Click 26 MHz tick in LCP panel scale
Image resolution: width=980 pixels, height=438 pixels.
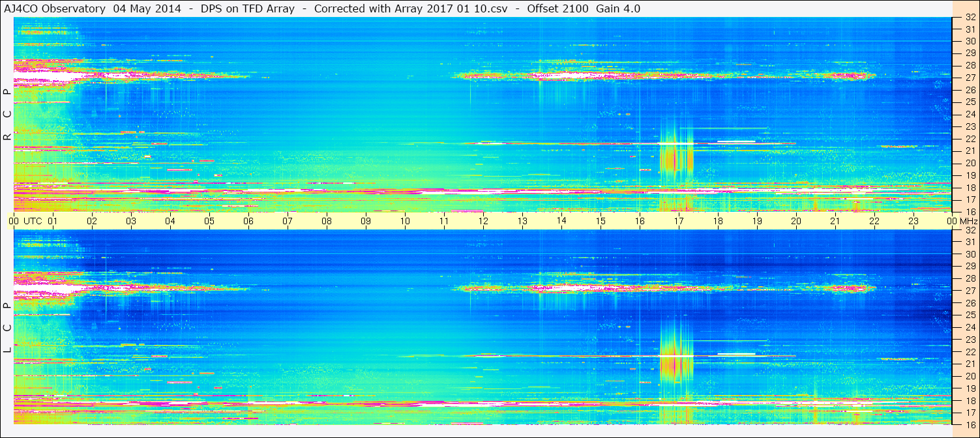pos(970,303)
